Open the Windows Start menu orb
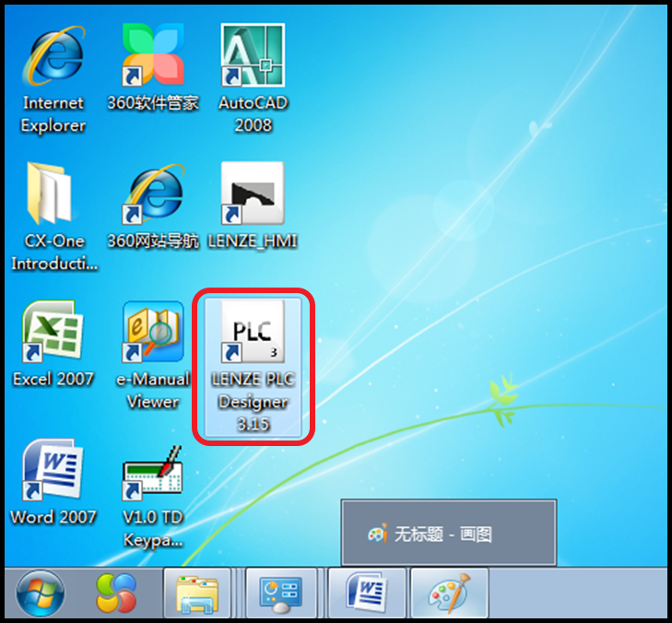 coord(41,594)
